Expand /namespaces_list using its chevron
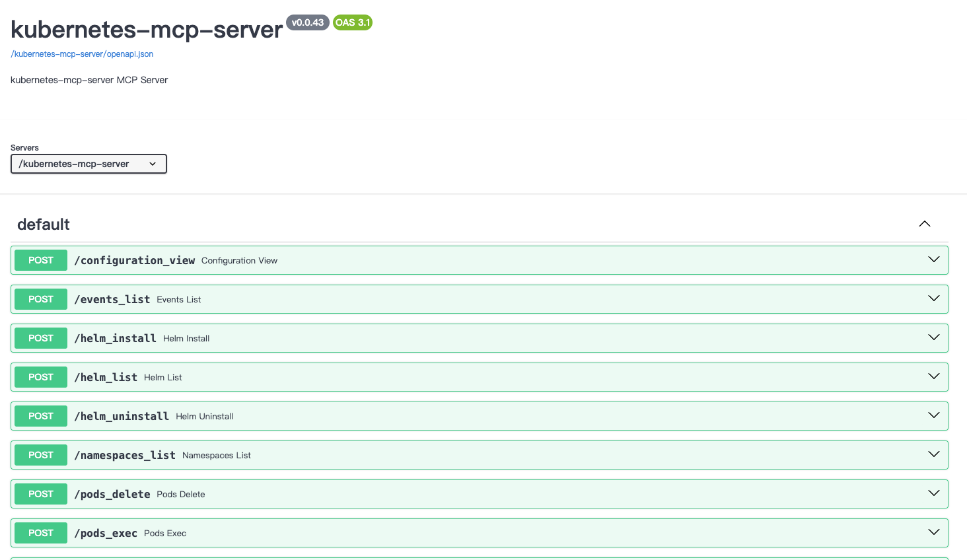967x560 pixels. pyautogui.click(x=933, y=454)
